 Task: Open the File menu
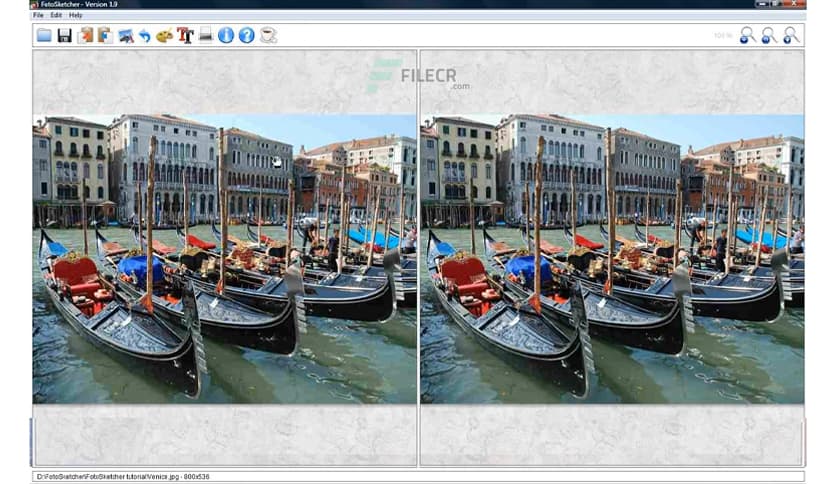(x=38, y=15)
